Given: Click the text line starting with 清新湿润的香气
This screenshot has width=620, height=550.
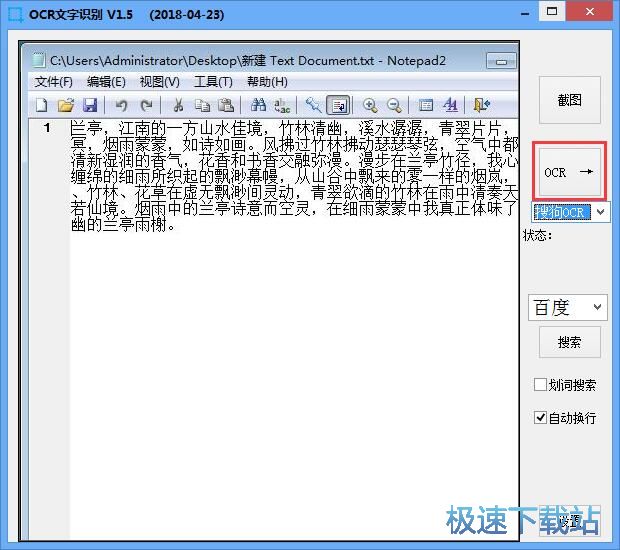Looking at the screenshot, I should [294, 161].
